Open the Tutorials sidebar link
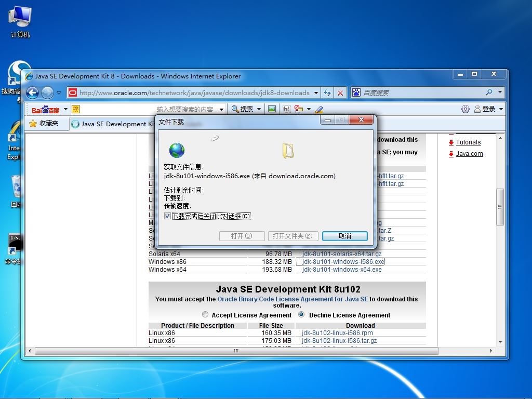The image size is (532, 399). [x=468, y=142]
